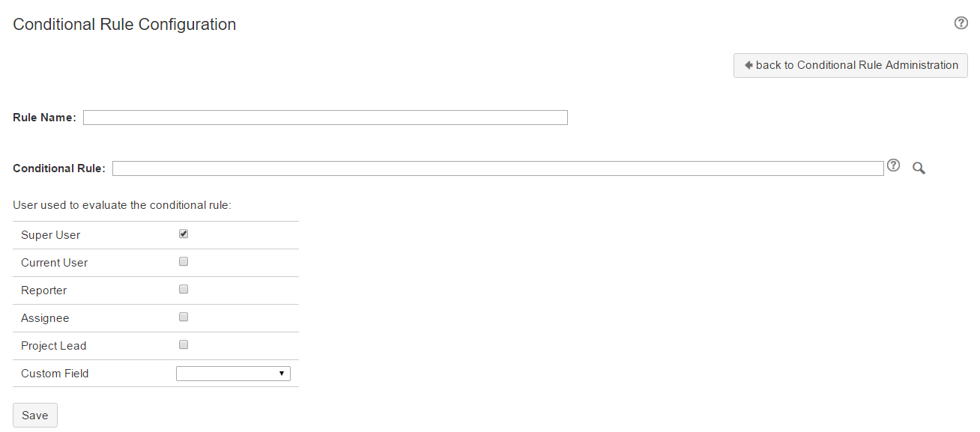This screenshot has height=432, width=980.
Task: Open the magnifier search icon for Conditional Rule
Action: tap(919, 168)
